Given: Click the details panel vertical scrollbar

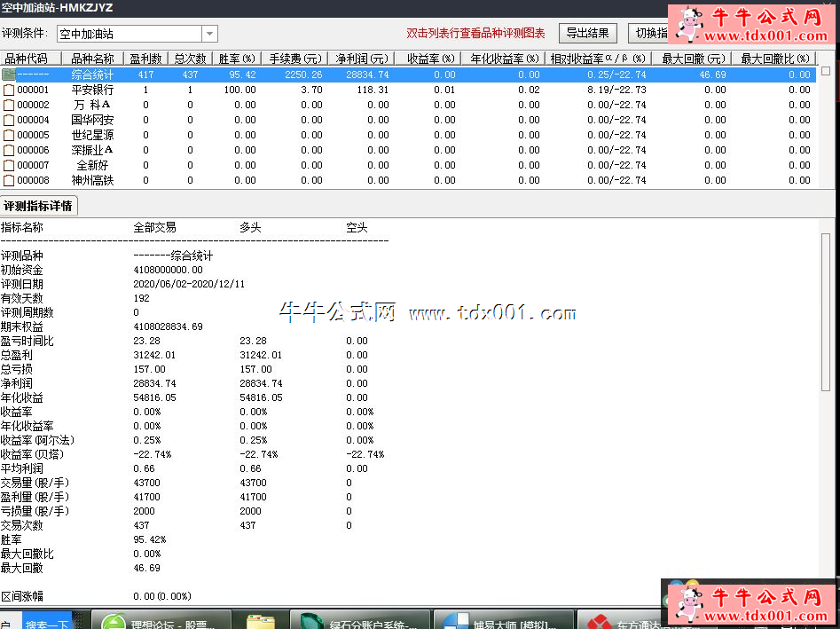Looking at the screenshot, I should point(826,311).
